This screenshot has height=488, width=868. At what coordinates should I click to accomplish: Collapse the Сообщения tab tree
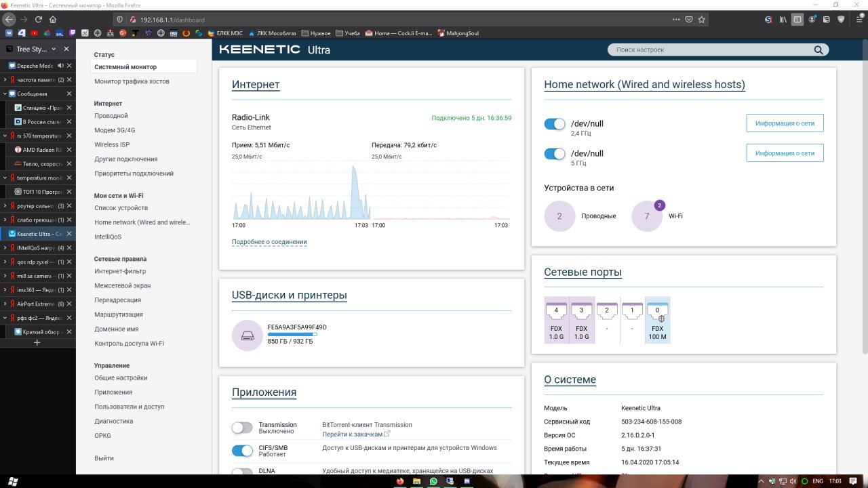pos(5,94)
